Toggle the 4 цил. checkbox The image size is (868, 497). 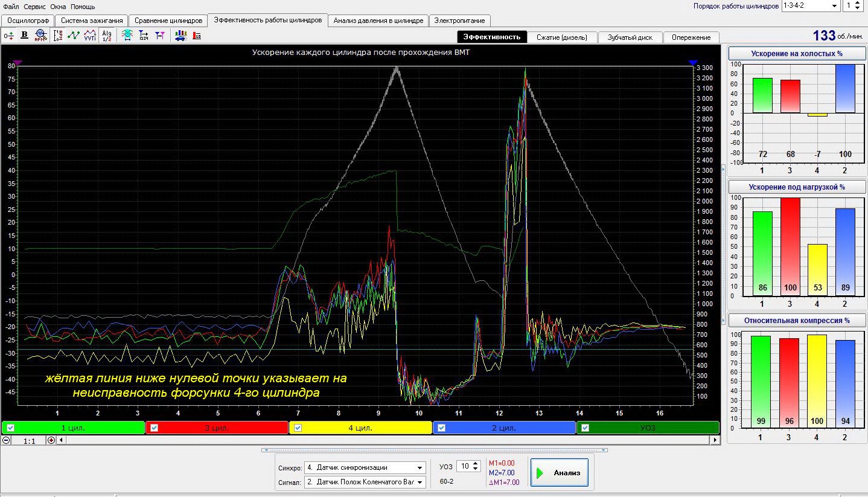(298, 428)
